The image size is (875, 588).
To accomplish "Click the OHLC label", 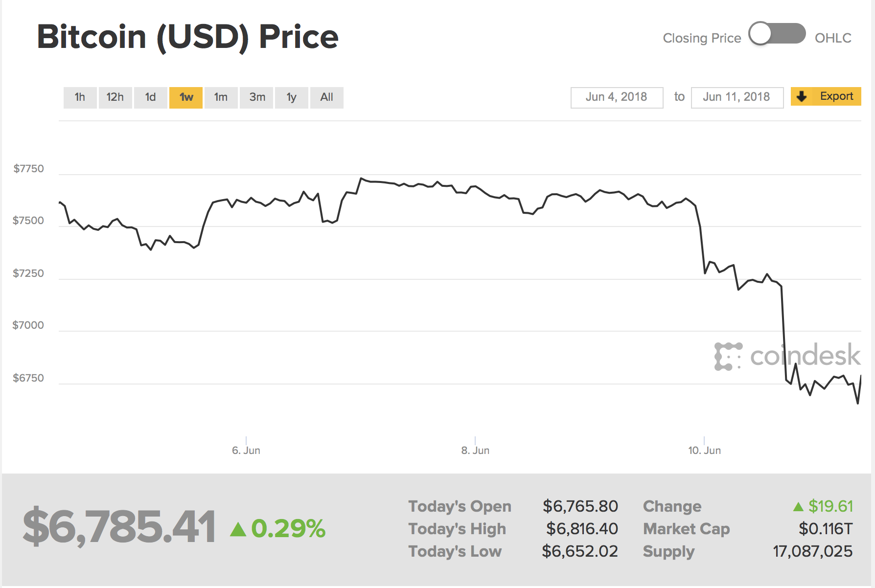I will click(833, 38).
